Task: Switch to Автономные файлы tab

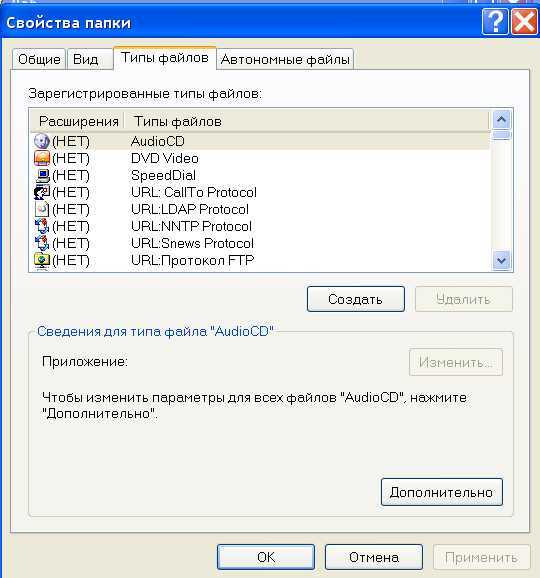Action: pos(285,59)
